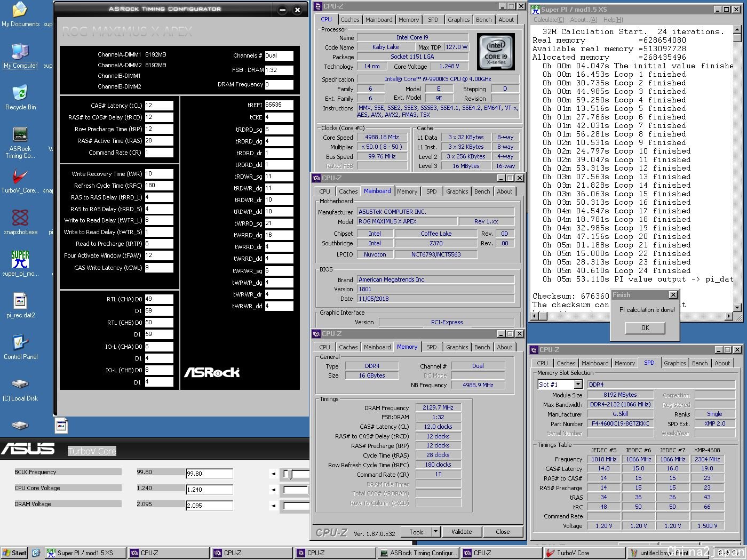Image resolution: width=747 pixels, height=560 pixels.
Task: Expand the Tools dropdown arrow in CPU-Z
Action: (436, 532)
